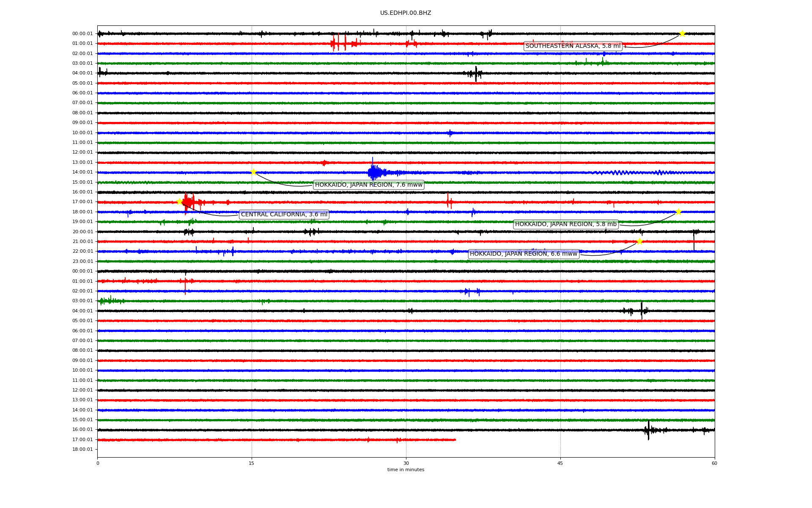The width and height of the screenshot is (812, 508).
Task: Click the 30 minute x-axis tick label
Action: 406,463
